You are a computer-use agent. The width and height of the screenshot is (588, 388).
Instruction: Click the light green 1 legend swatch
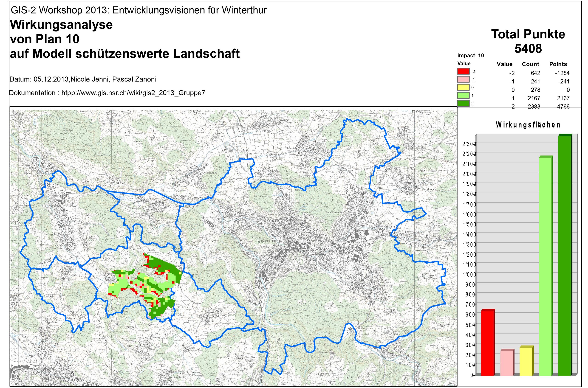click(463, 95)
